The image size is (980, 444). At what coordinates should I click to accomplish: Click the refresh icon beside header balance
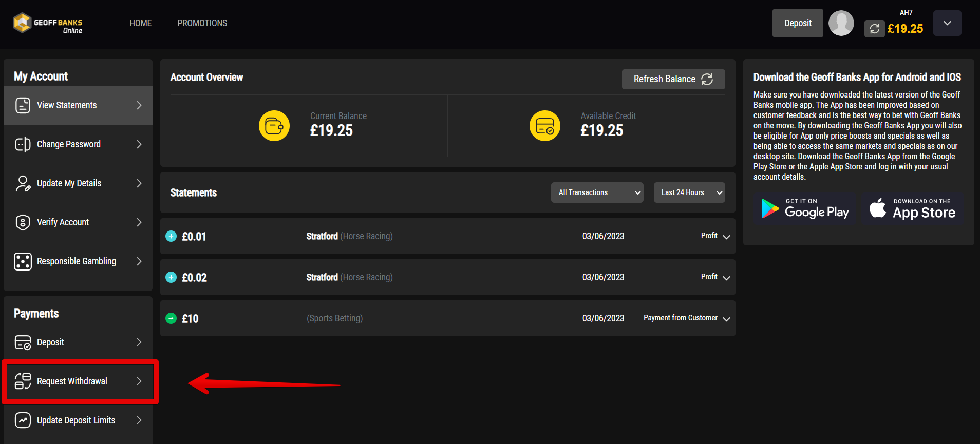click(875, 29)
